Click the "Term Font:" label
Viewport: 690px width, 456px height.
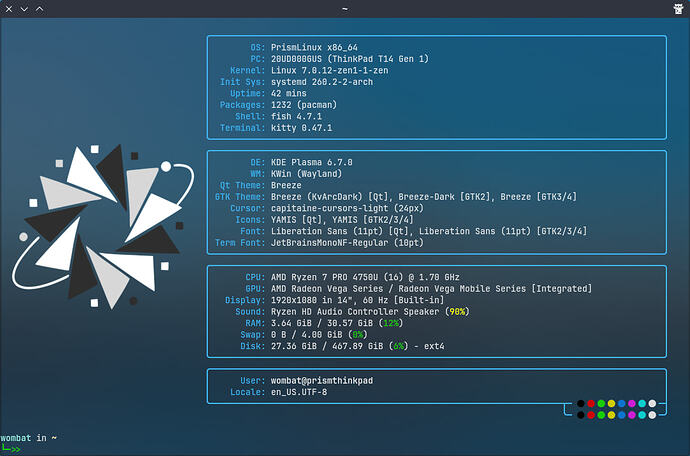240,243
